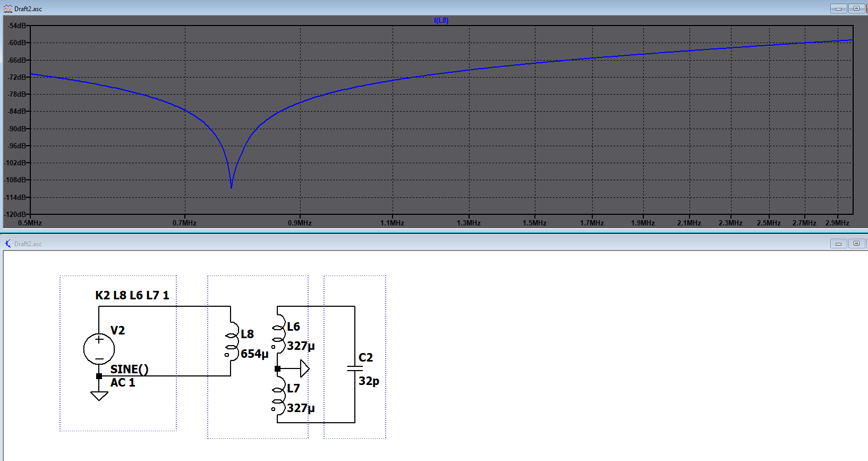Click the 0.5MHz frequency axis label
The width and height of the screenshot is (868, 461).
coord(30,223)
